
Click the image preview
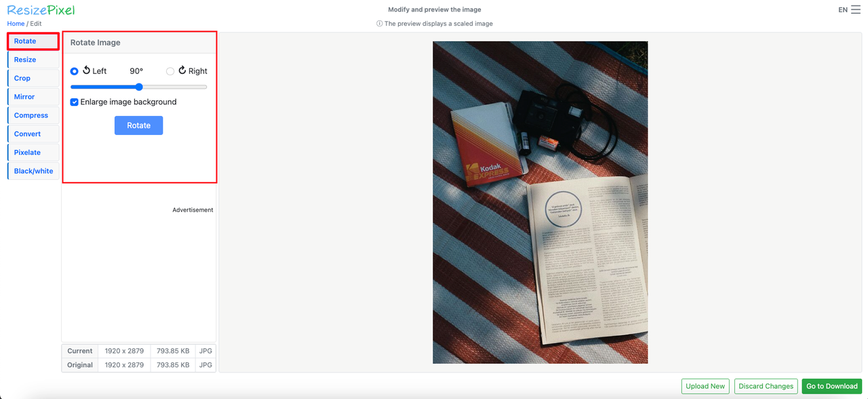tap(540, 202)
